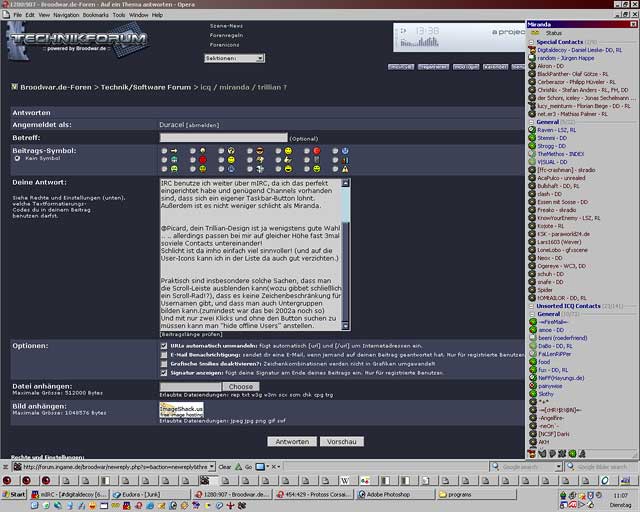Switch to Protoss Corsair Opera taskbar window

point(313,494)
